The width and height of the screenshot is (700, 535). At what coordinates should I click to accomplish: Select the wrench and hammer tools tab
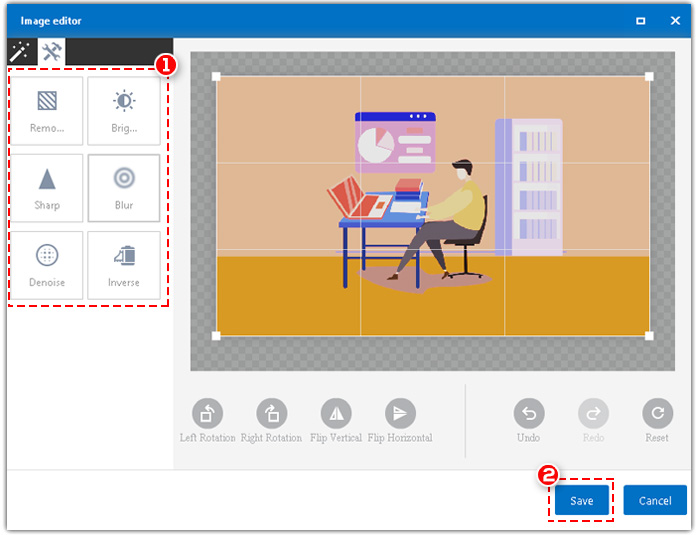click(x=51, y=52)
